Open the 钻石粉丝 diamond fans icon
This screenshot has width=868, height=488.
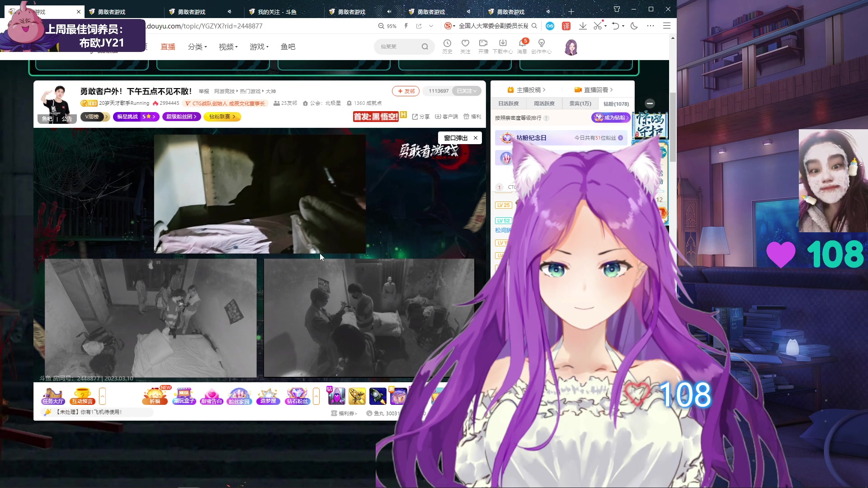tap(297, 396)
